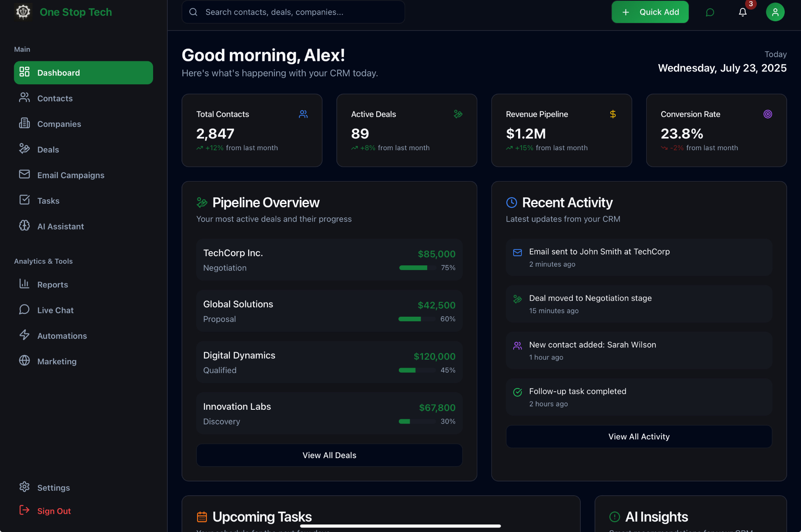
Task: Open the user profile avatar
Action: (775, 12)
